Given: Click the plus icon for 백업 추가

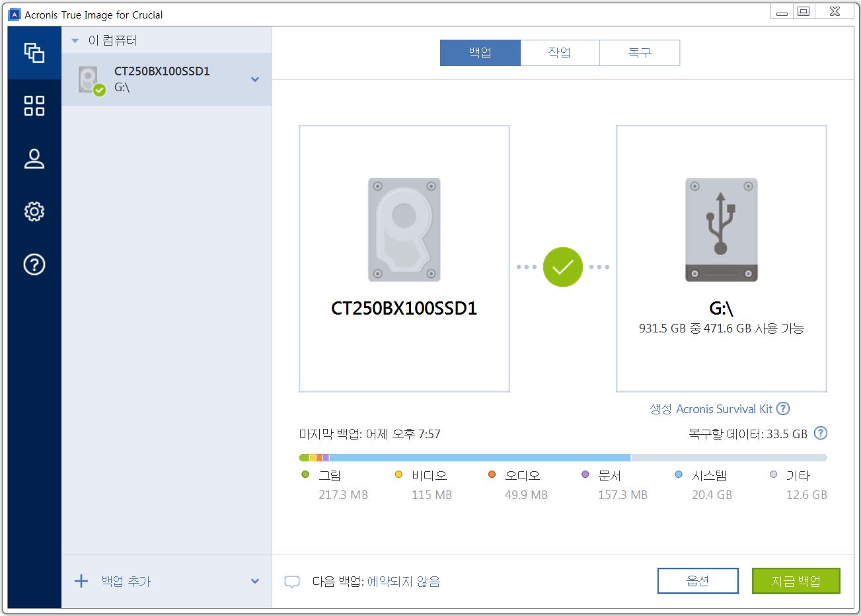Looking at the screenshot, I should [81, 581].
